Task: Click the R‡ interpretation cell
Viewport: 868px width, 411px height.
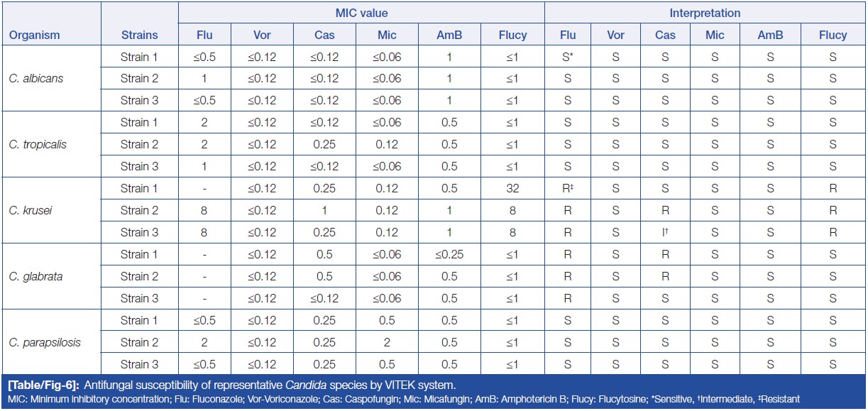Action: point(569,188)
